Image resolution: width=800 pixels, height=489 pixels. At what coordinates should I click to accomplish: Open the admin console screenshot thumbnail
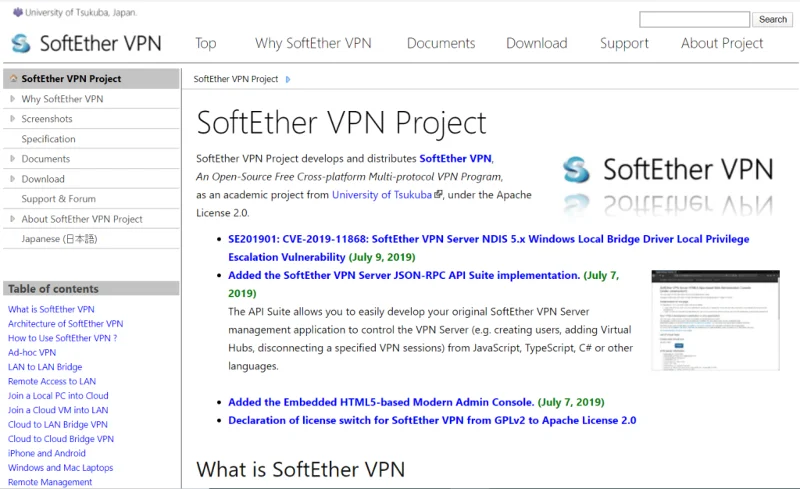[x=715, y=320]
